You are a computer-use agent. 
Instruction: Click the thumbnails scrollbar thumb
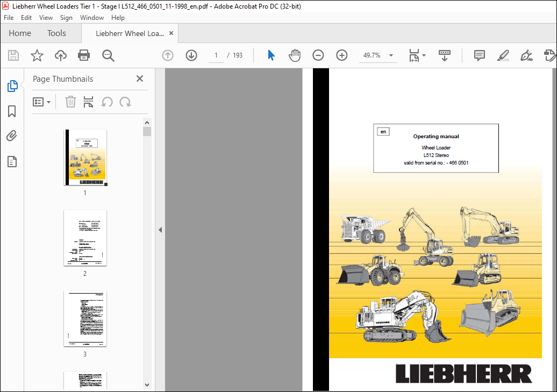point(147,132)
